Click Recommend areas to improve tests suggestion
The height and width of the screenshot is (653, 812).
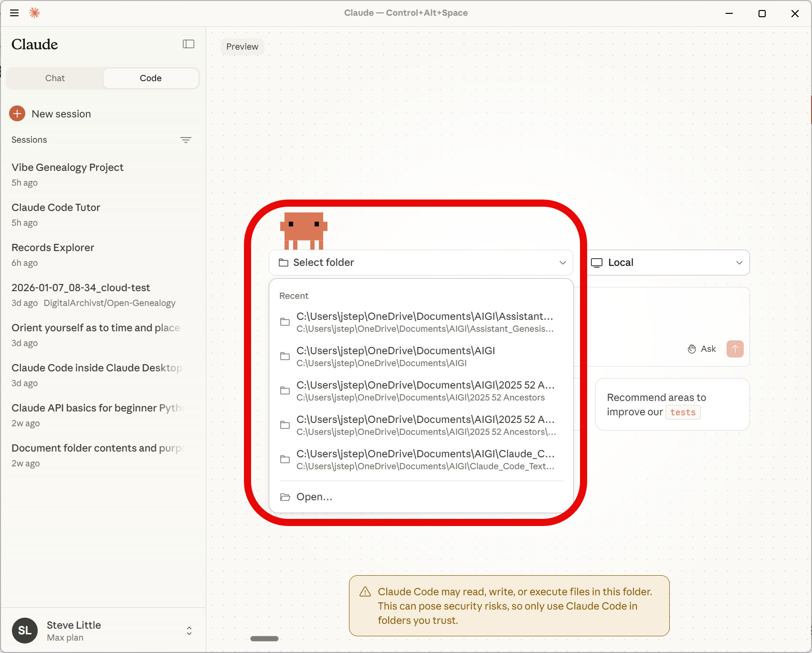673,404
